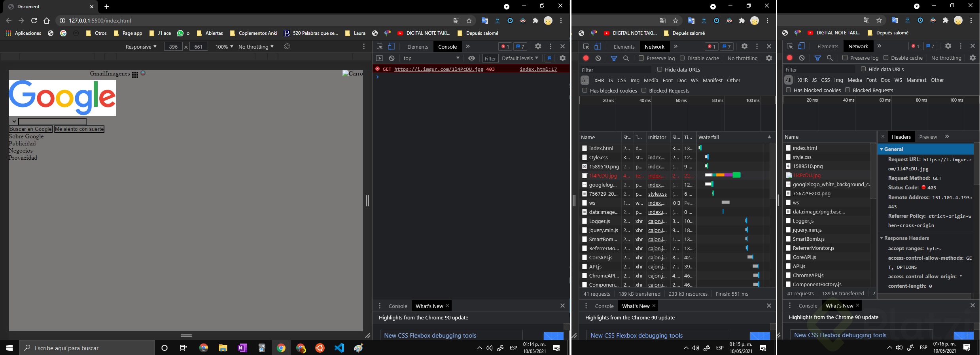
Task: Open network settings gear in the middle window
Action: tap(769, 58)
